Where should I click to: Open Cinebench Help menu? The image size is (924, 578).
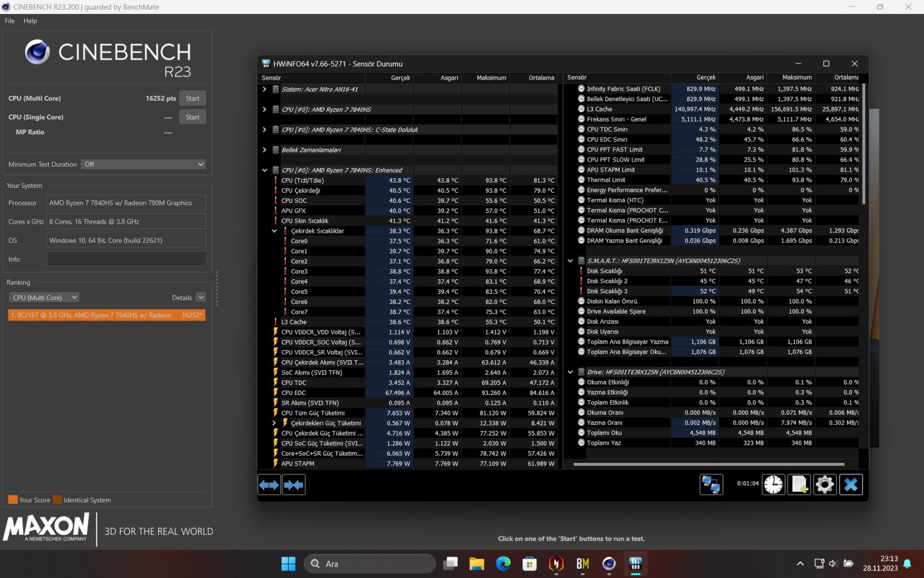click(30, 21)
